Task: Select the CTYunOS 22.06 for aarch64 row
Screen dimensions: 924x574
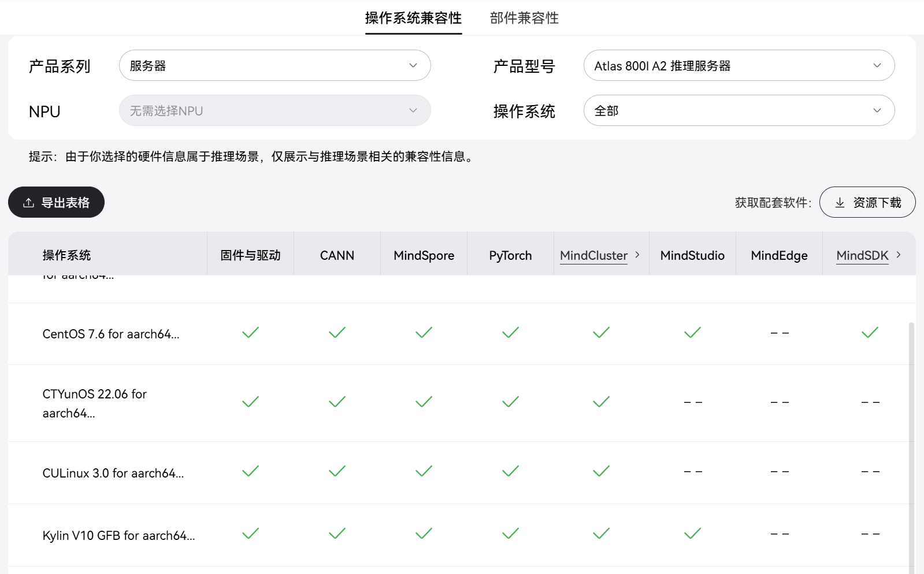Action: coord(462,403)
